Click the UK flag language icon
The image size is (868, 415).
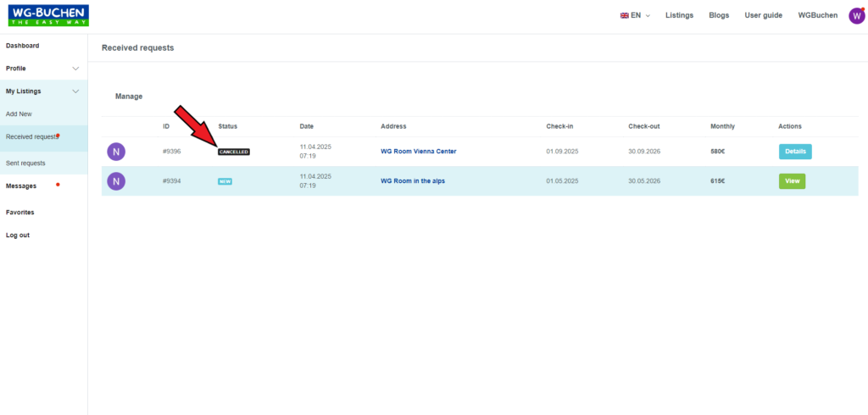(625, 15)
